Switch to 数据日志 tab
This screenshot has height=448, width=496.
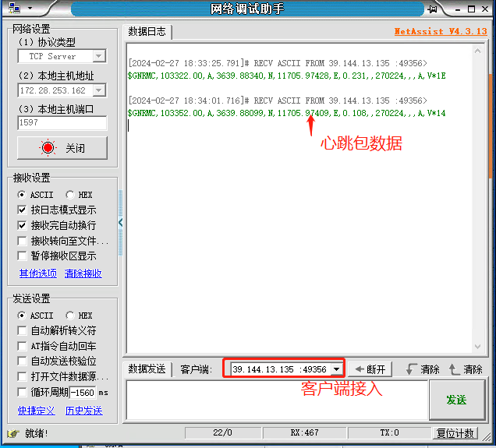click(x=147, y=32)
